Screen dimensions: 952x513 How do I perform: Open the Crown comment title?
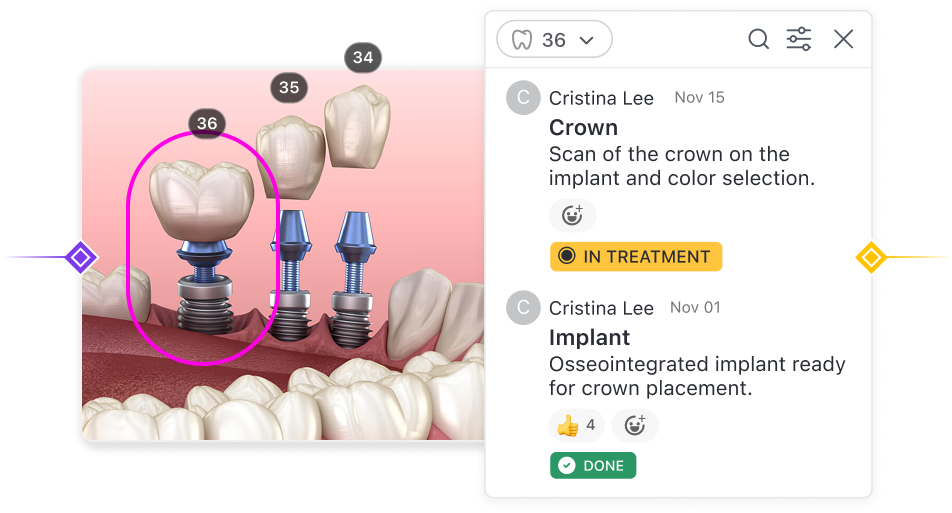583,127
